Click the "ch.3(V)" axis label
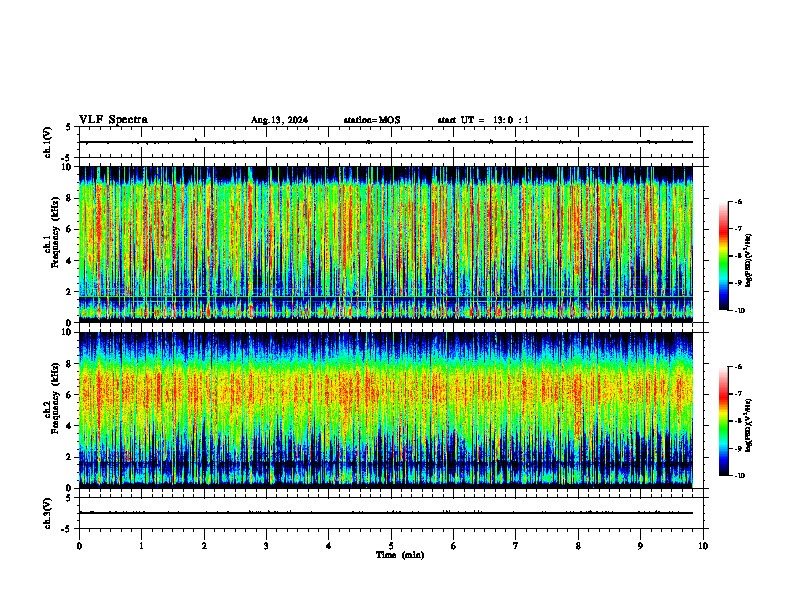Viewport: 792px width, 612px height. tap(48, 513)
